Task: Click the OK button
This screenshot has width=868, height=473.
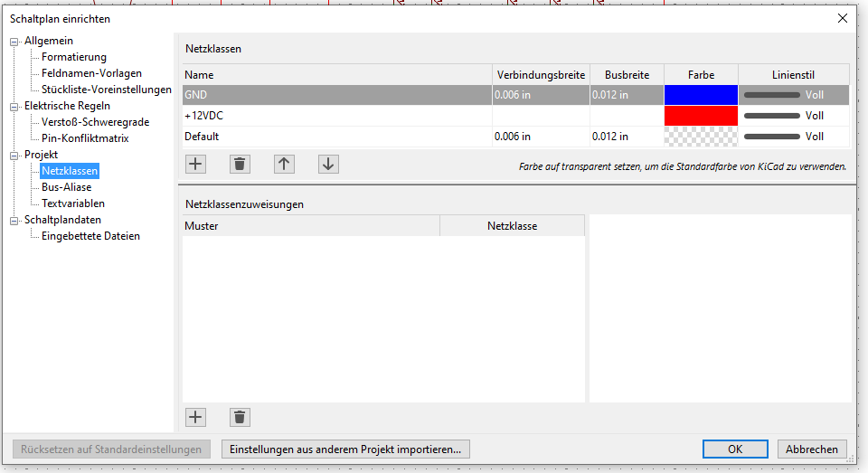Action: coord(735,449)
